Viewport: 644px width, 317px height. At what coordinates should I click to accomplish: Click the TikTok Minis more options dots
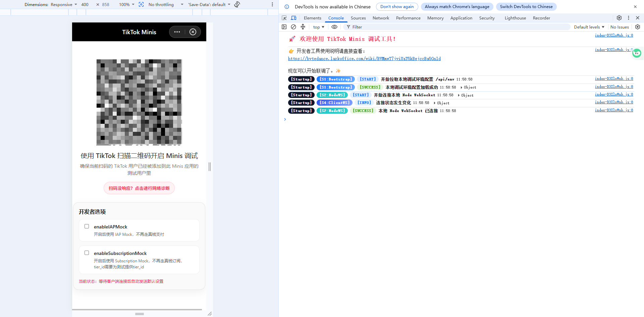[177, 32]
